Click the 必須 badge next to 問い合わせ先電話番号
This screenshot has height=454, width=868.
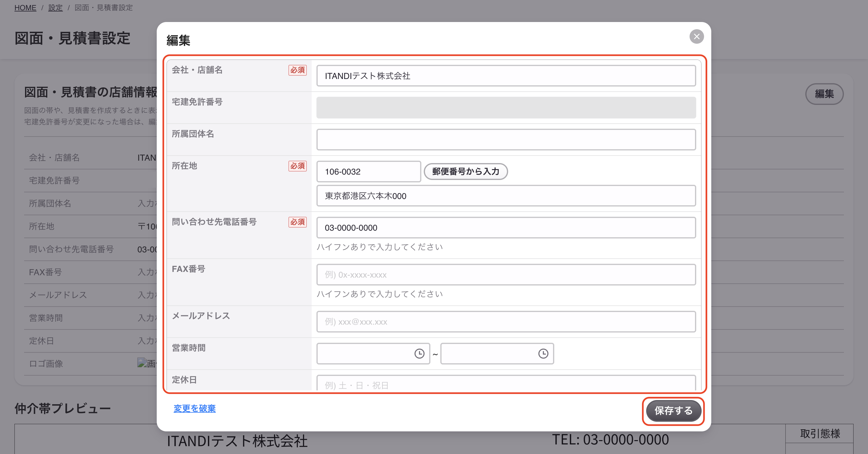(297, 222)
